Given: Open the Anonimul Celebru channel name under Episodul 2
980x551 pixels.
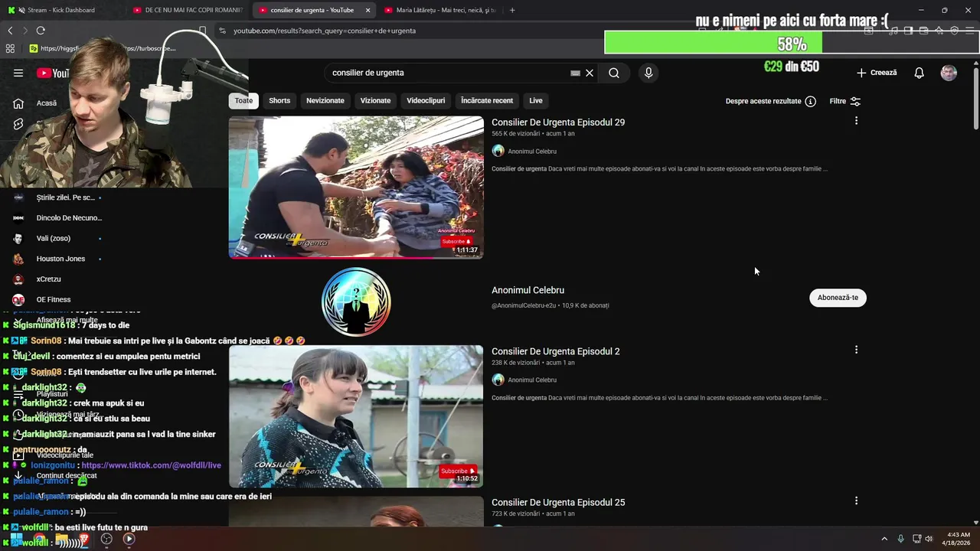Looking at the screenshot, I should [532, 380].
